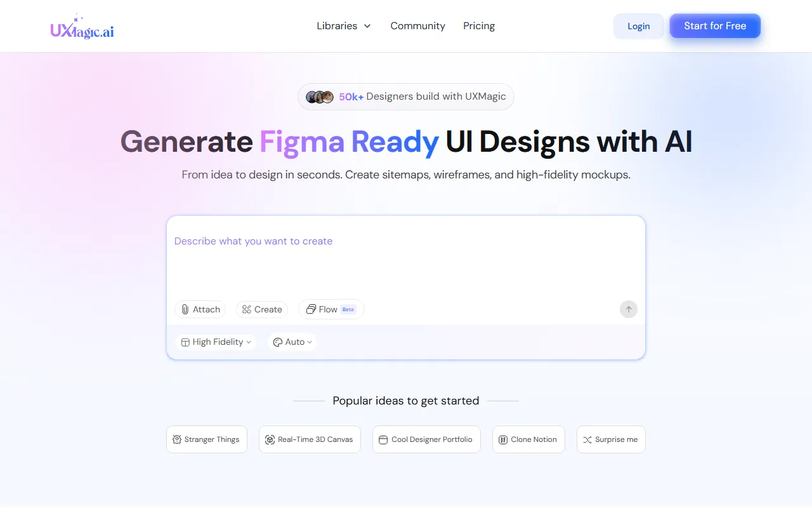This screenshot has height=508, width=812.
Task: Click the prompt description text field
Action: (x=406, y=260)
